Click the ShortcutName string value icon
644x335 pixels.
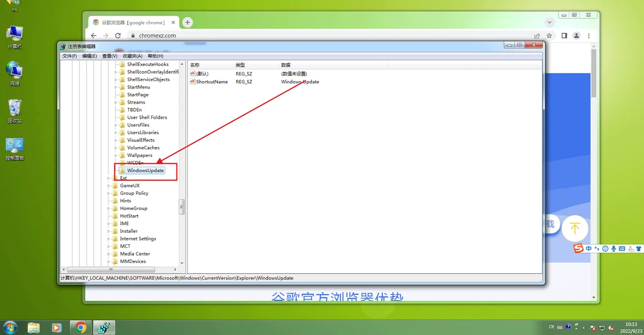click(x=193, y=82)
